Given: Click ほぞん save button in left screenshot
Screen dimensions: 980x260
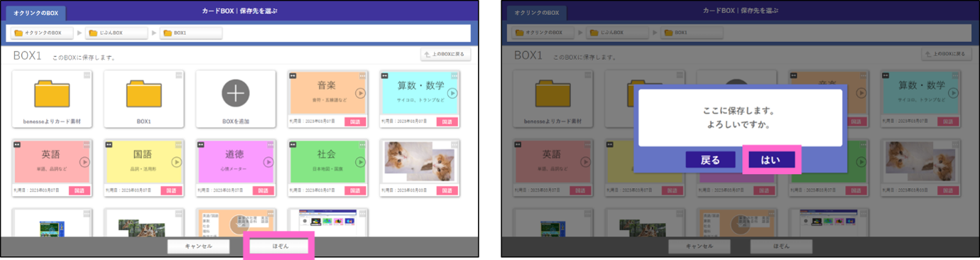Looking at the screenshot, I should tap(279, 247).
